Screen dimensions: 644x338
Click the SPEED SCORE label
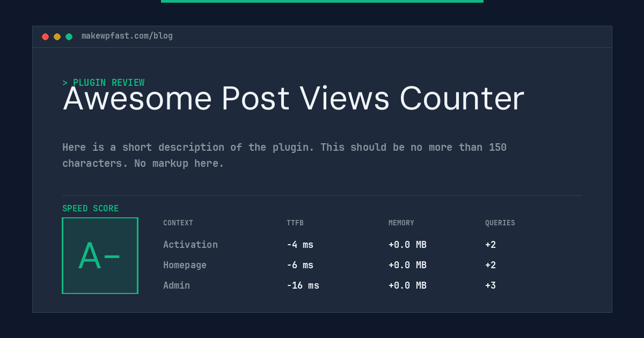(x=91, y=209)
